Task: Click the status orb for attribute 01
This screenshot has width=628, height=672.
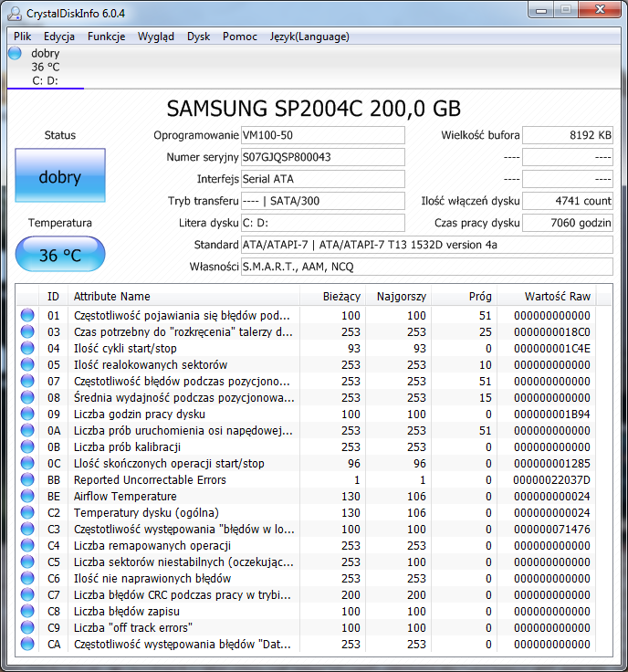Action: (27, 315)
